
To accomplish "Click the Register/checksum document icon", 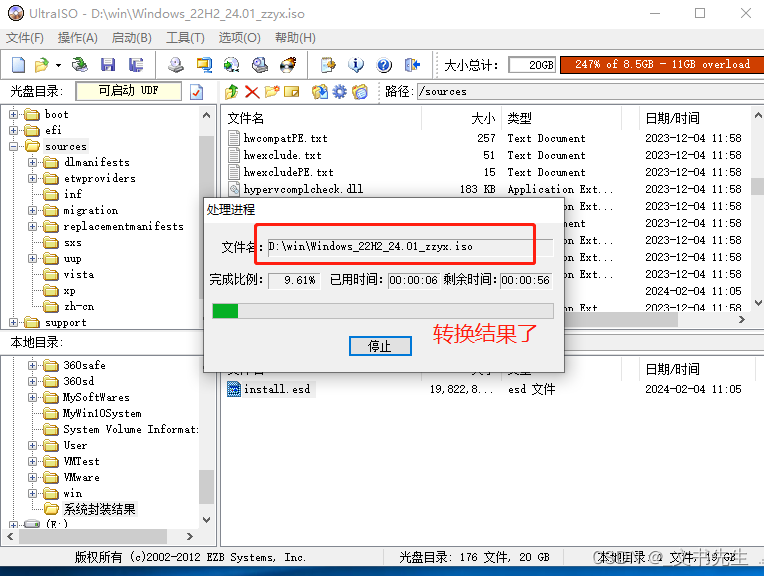I will tap(328, 64).
